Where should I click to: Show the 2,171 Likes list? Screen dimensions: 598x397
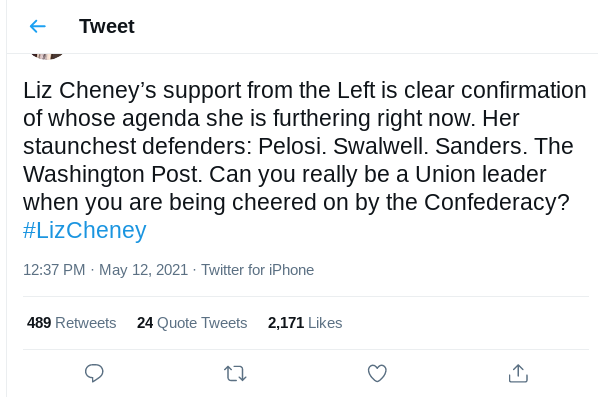pyautogui.click(x=305, y=323)
